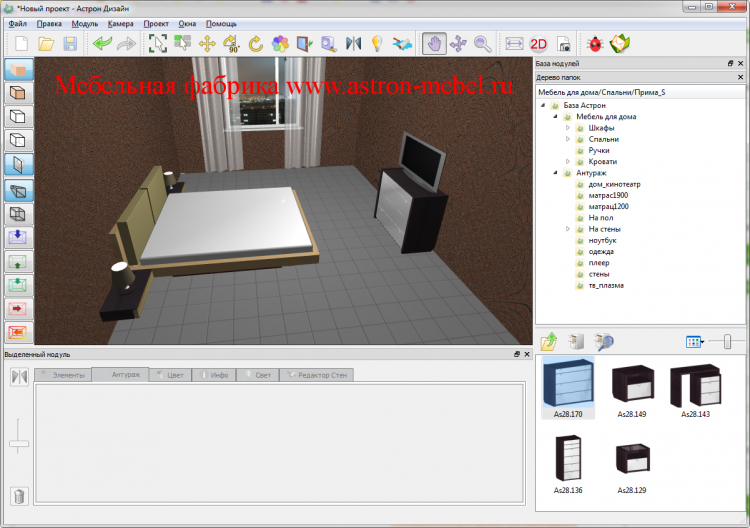Toggle the floor plane view button in sidebar
750x528 pixels.
point(19,190)
